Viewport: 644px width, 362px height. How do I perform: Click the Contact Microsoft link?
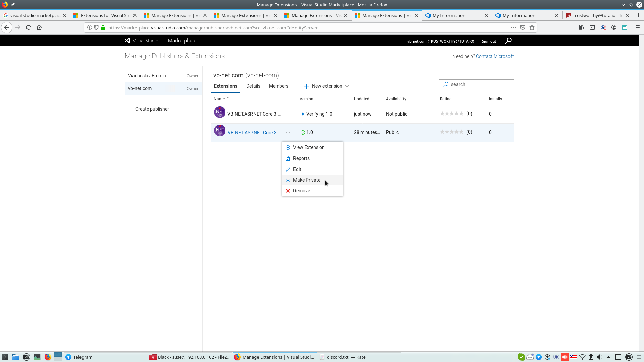point(494,56)
